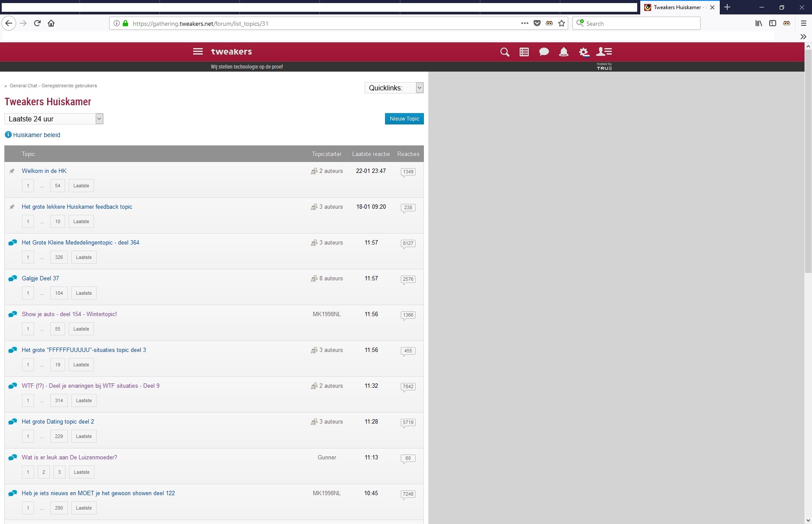The height and width of the screenshot is (524, 812).
Task: Open Heb je iets nieuws deel 122 topic
Action: tap(98, 493)
